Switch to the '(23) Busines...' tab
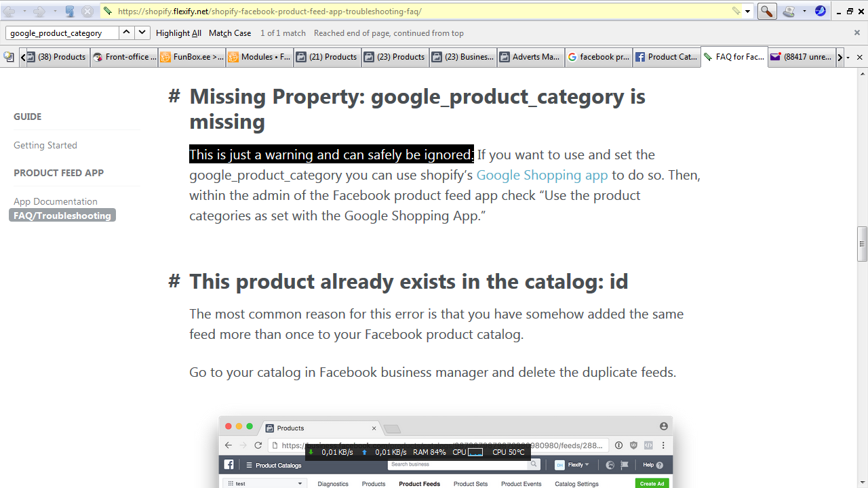This screenshot has width=868, height=488. pyautogui.click(x=463, y=57)
